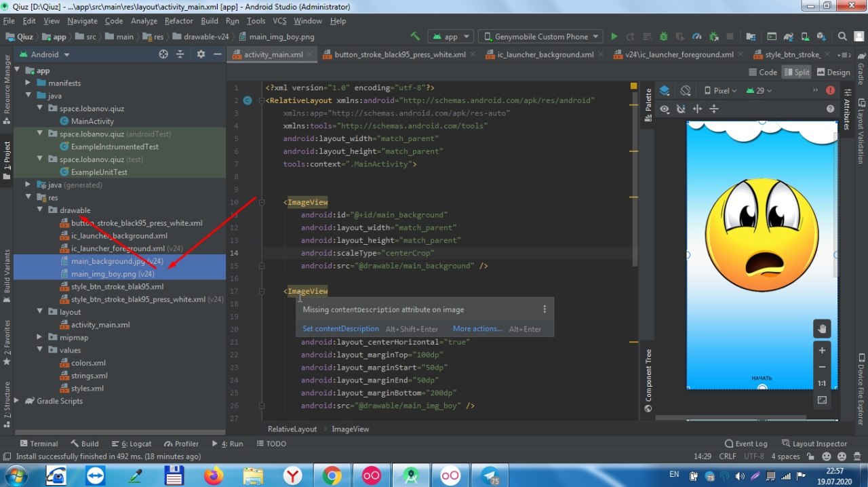Viewport: 868px width, 487px height.
Task: Zoom in the layout preview
Action: coord(822,351)
